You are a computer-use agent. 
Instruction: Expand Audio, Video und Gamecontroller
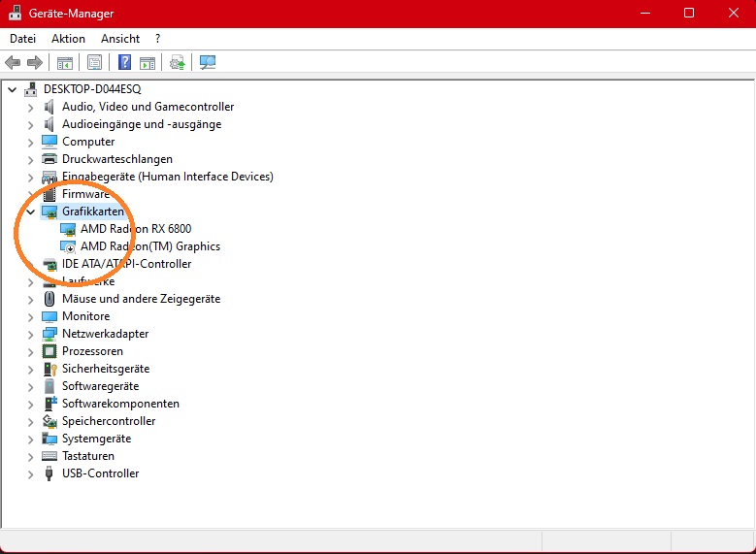click(x=31, y=108)
